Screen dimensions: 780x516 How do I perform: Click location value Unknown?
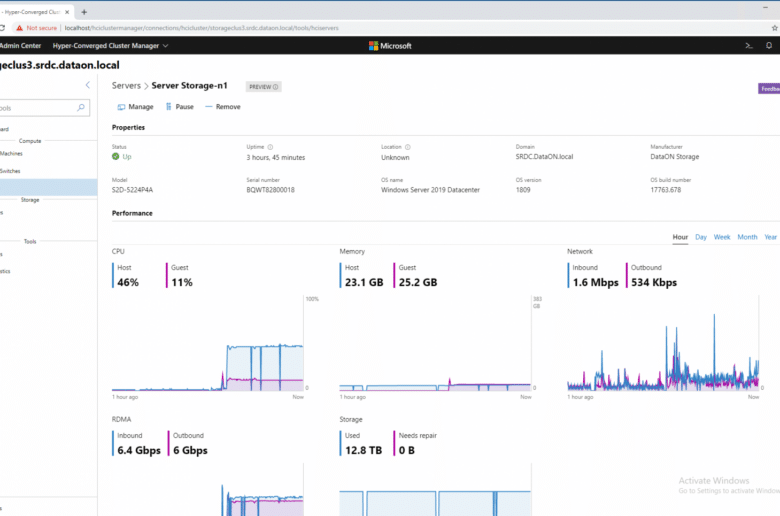click(395, 158)
